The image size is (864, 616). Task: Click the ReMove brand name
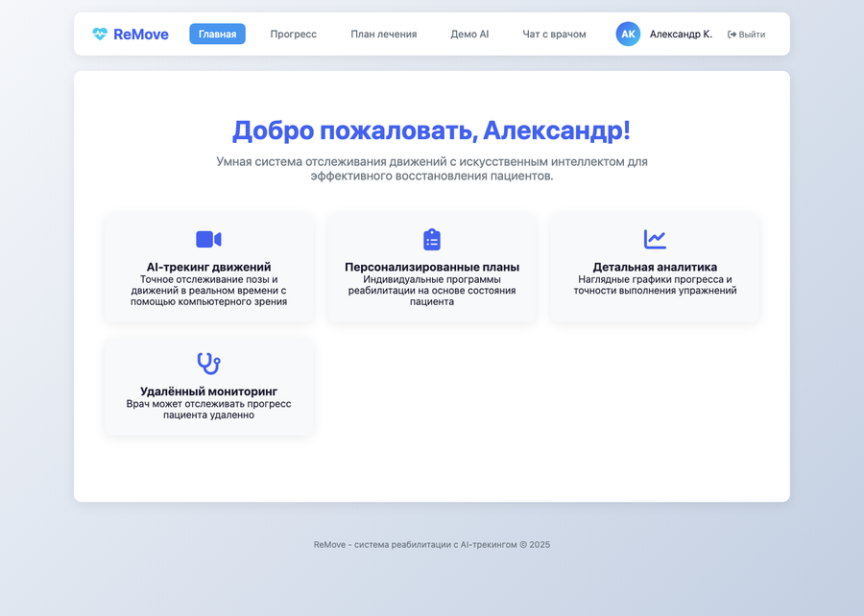pos(141,35)
